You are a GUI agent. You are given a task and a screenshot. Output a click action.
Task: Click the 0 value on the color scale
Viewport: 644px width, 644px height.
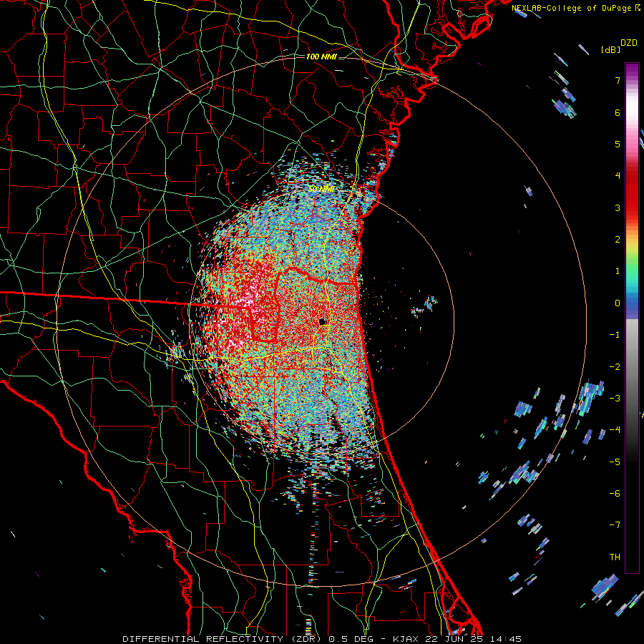[618, 303]
